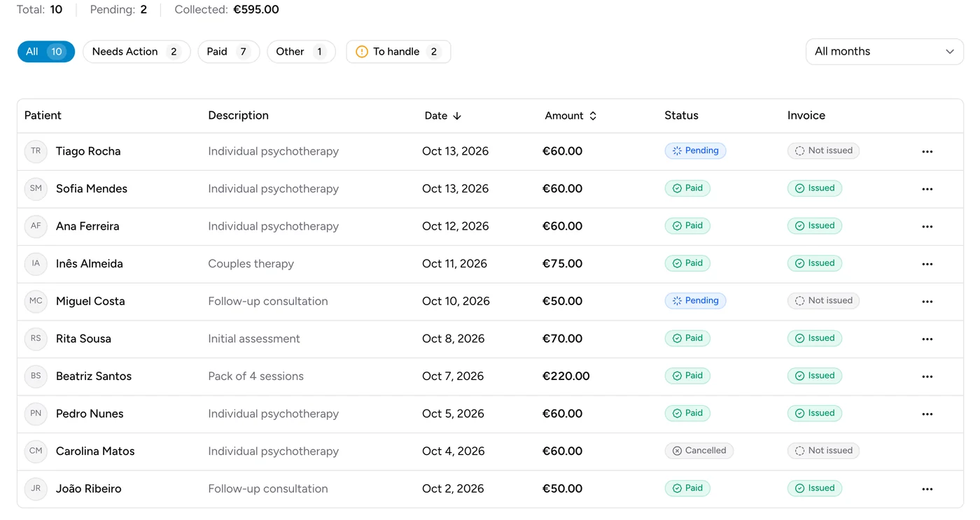Click the Cancelled status badge for Carolina Matos
The image size is (980, 520).
point(699,451)
